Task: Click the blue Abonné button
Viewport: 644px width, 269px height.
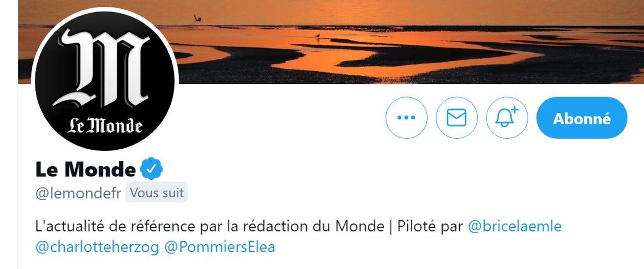Action: tap(582, 118)
